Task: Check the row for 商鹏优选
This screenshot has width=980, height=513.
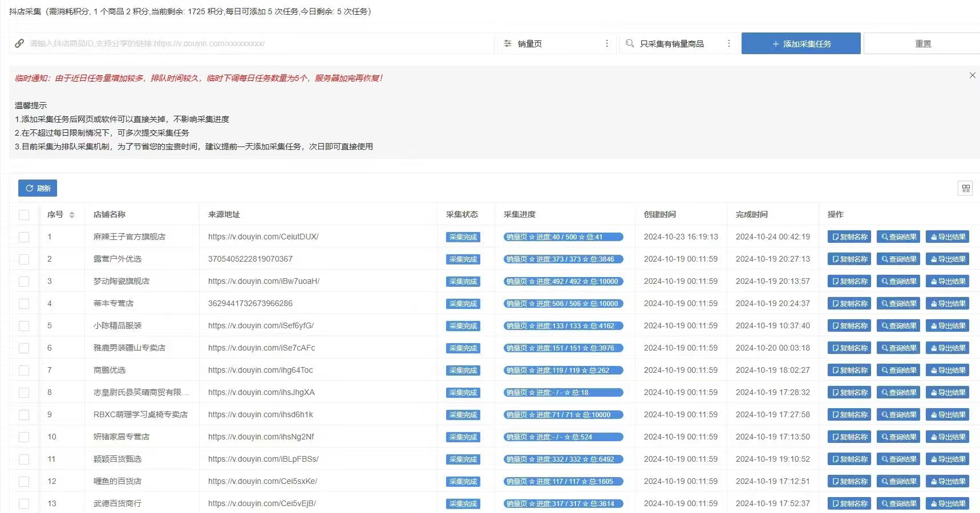Action: click(x=24, y=370)
